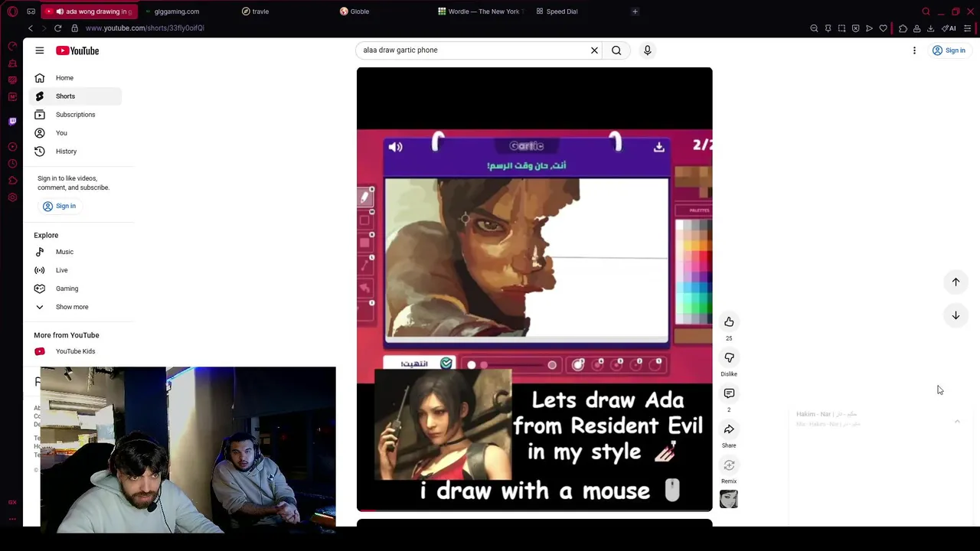Click the site security lock icon

(x=74, y=28)
